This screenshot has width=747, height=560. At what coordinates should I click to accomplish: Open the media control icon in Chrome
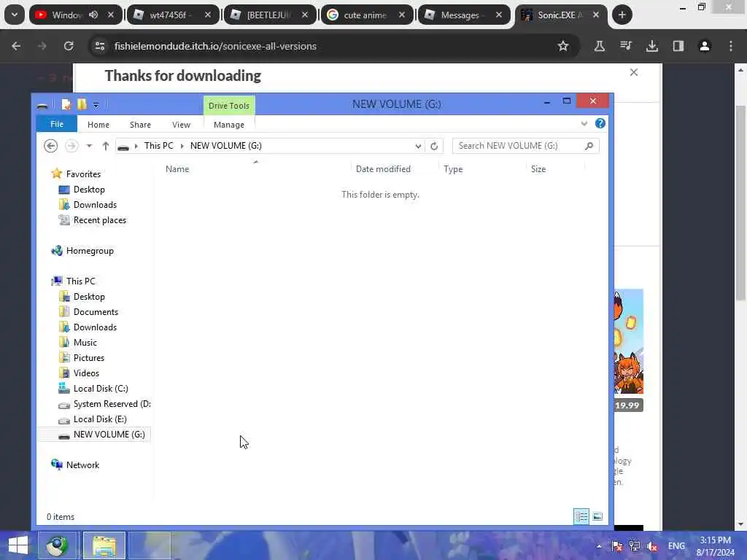625,46
